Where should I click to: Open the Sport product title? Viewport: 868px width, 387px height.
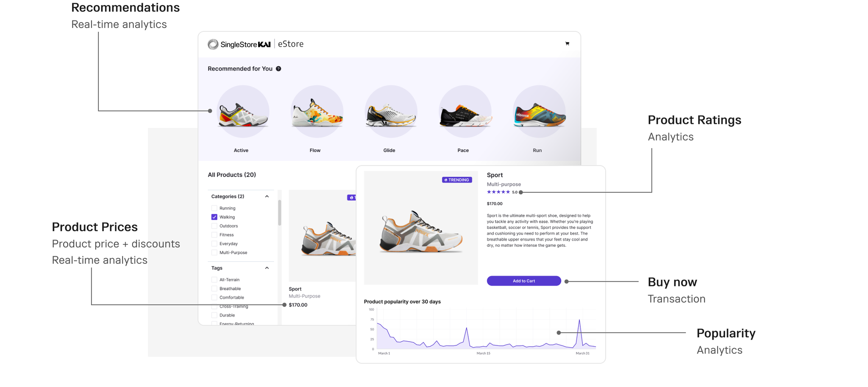click(495, 175)
